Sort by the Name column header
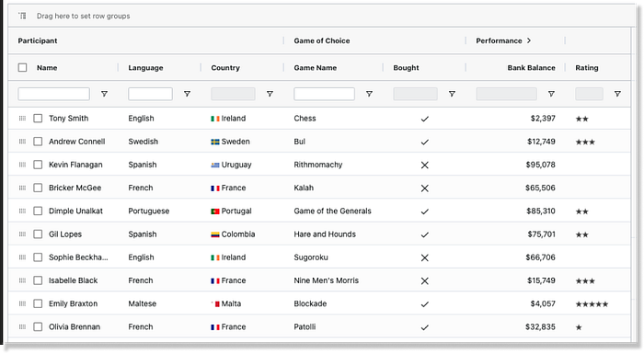Viewport: 644px width, 354px height. (47, 68)
